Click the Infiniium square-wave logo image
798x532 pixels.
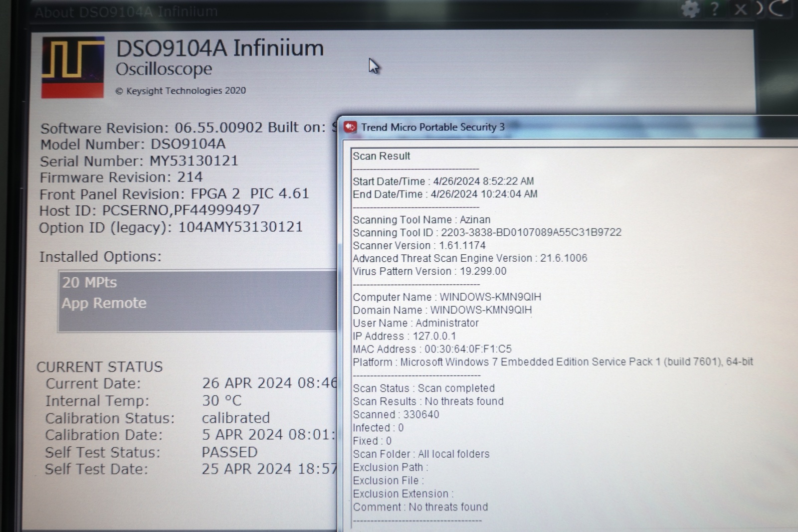coord(73,67)
